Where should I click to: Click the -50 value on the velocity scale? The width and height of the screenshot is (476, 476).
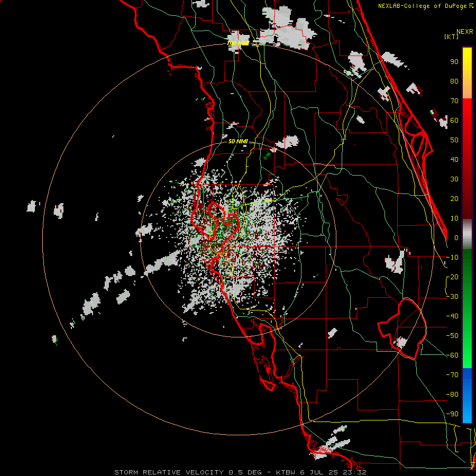coord(452,336)
